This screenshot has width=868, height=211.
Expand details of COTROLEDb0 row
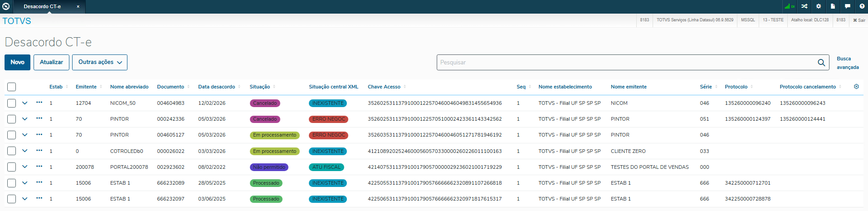[25, 151]
